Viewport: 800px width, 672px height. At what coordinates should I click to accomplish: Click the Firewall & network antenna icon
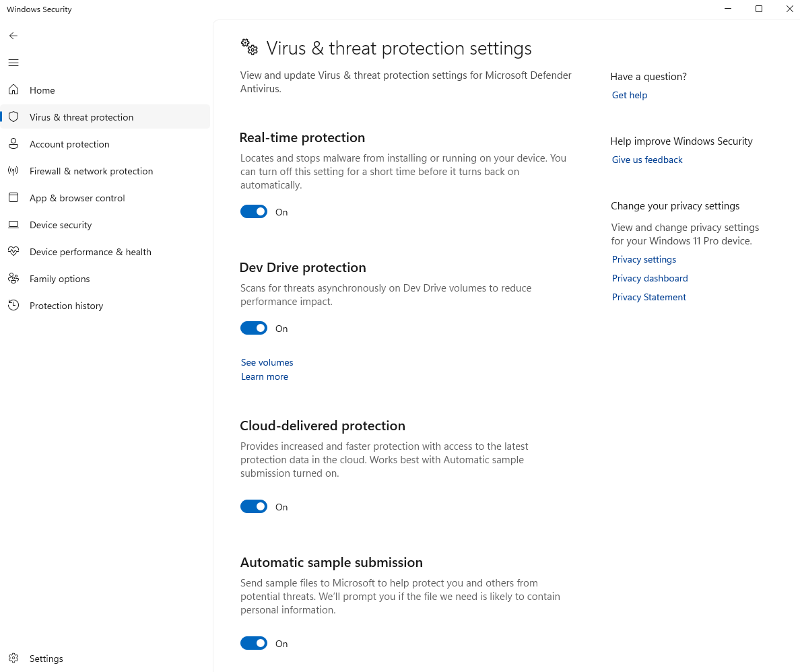click(x=13, y=171)
